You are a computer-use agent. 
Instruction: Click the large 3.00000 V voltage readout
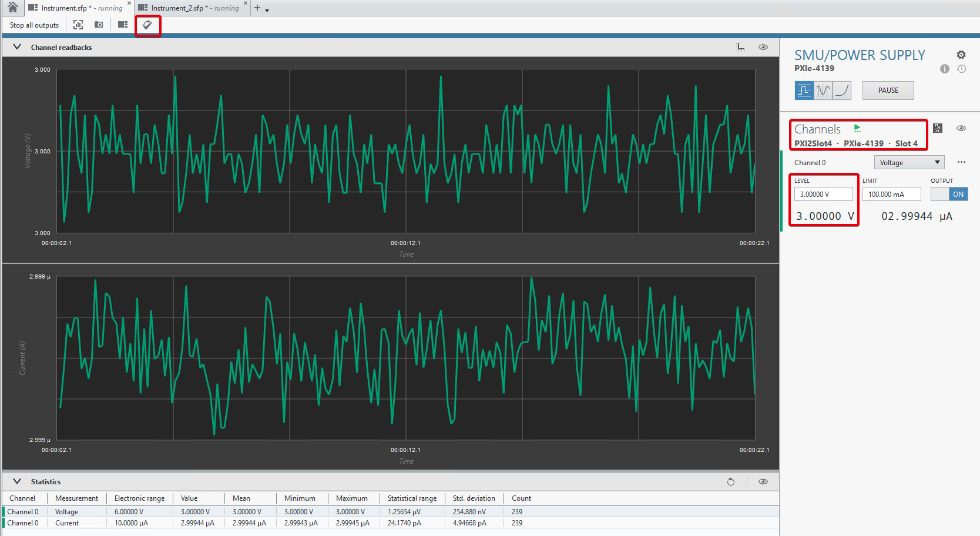(825, 216)
